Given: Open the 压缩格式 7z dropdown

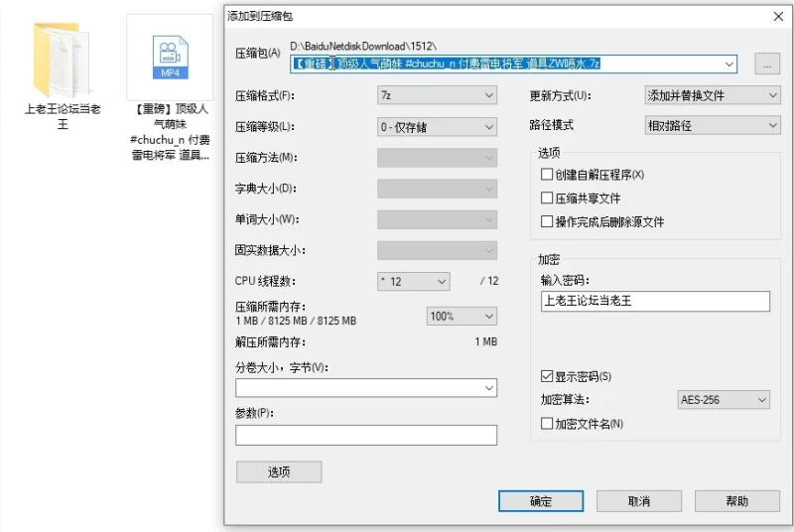Looking at the screenshot, I should [437, 95].
